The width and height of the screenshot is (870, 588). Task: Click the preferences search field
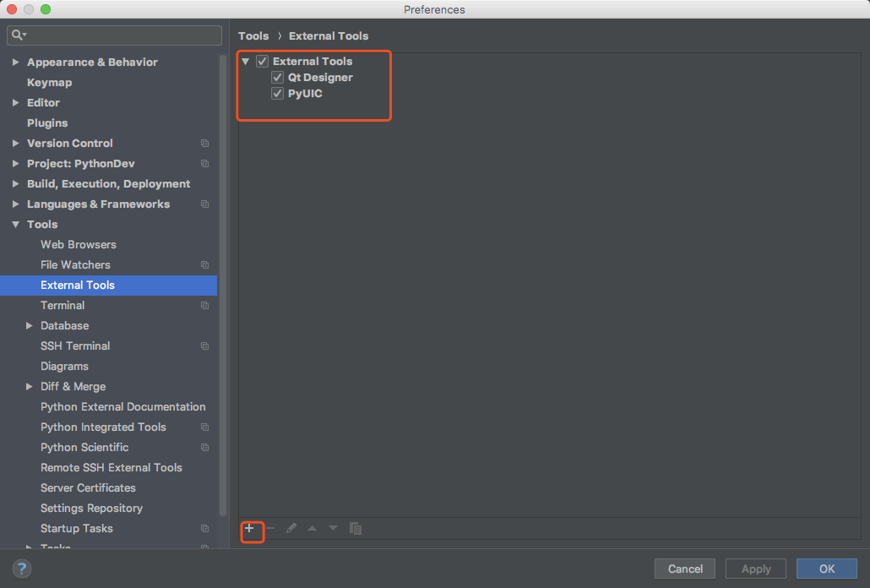[114, 35]
